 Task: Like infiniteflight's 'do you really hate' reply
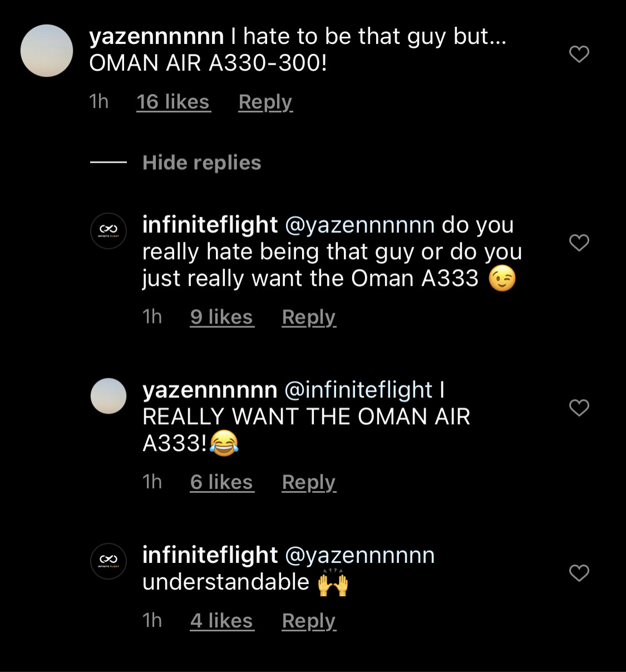pos(579,243)
